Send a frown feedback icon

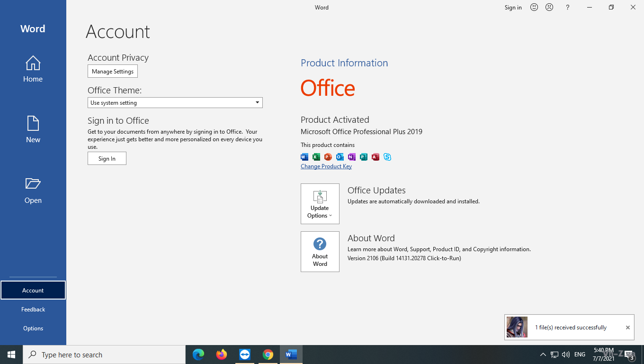click(549, 7)
